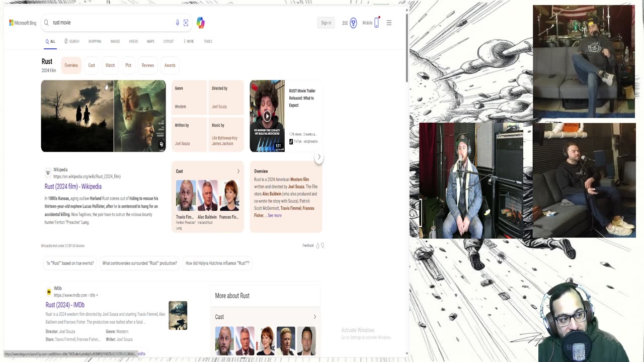The width and height of the screenshot is (644, 362).
Task: Open Rust (2024 film) - Wikipedia link
Action: click(73, 187)
